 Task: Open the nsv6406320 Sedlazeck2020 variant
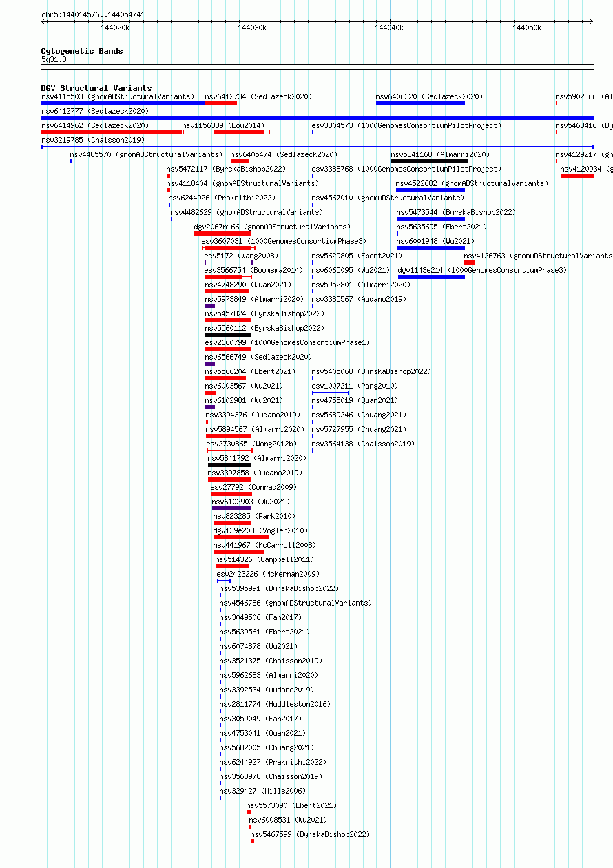(429, 96)
